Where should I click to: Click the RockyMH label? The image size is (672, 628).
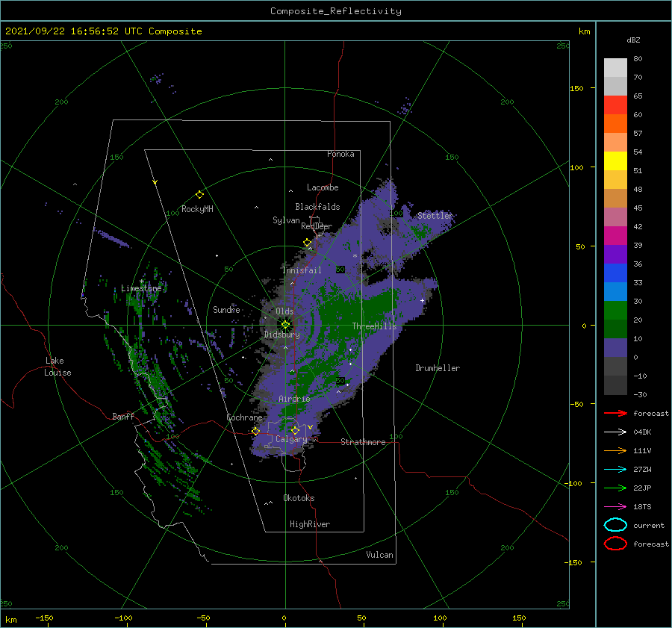(197, 209)
